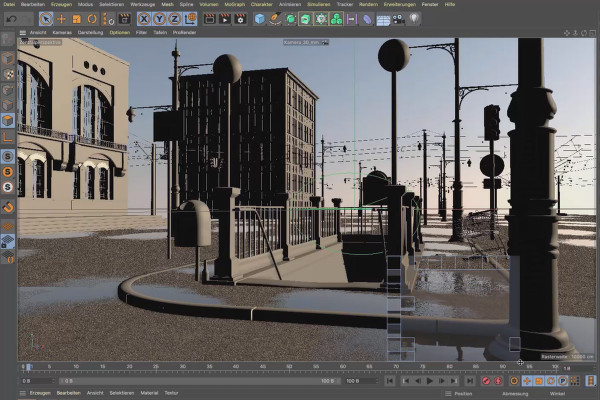Image resolution: width=600 pixels, height=400 pixels.
Task: Click the green Extrude generator icon
Action: [x=305, y=19]
